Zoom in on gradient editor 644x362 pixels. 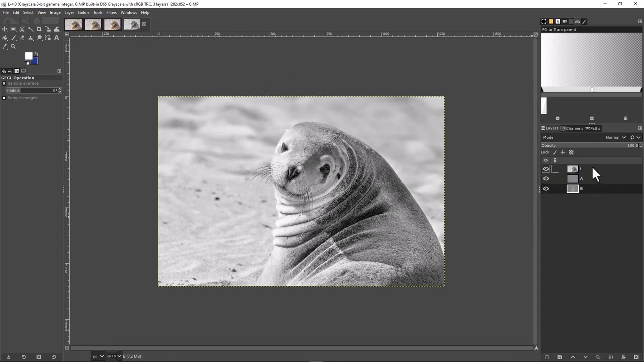coord(592,118)
